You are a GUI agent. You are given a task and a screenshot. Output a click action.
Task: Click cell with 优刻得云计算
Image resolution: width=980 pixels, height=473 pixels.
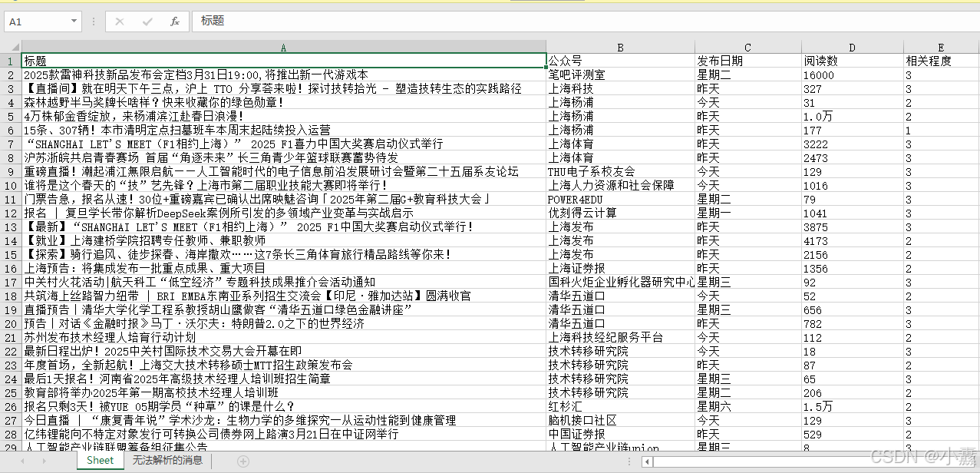620,213
